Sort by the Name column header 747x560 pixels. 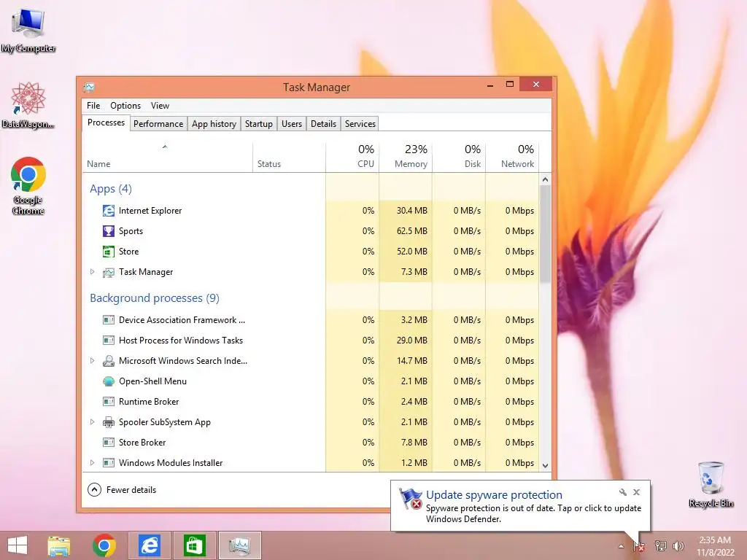tap(167, 157)
